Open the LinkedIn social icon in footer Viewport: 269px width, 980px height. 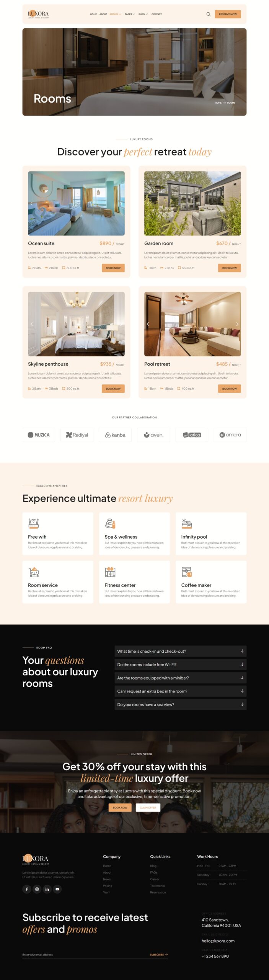[47, 889]
